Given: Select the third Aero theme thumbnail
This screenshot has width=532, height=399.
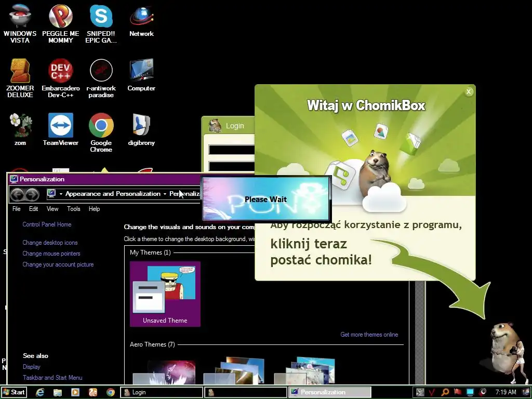Looking at the screenshot, I should click(305, 370).
